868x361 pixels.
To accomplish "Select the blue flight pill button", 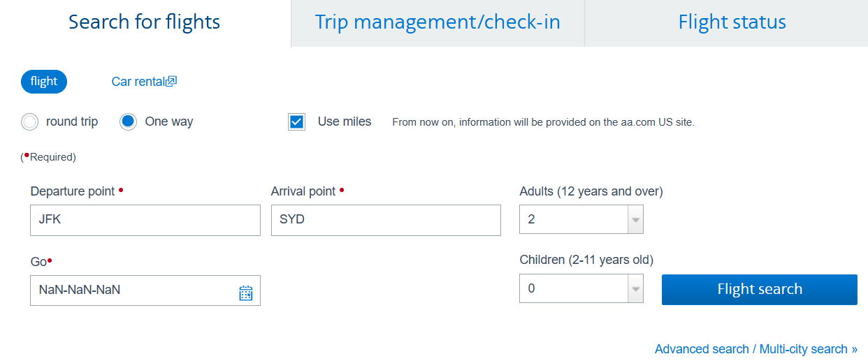I will (x=44, y=82).
